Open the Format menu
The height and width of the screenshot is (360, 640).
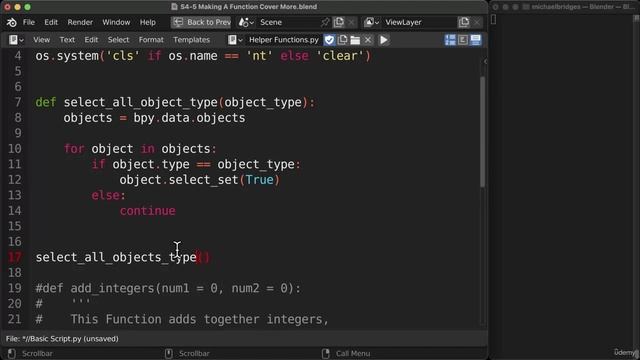coord(151,40)
